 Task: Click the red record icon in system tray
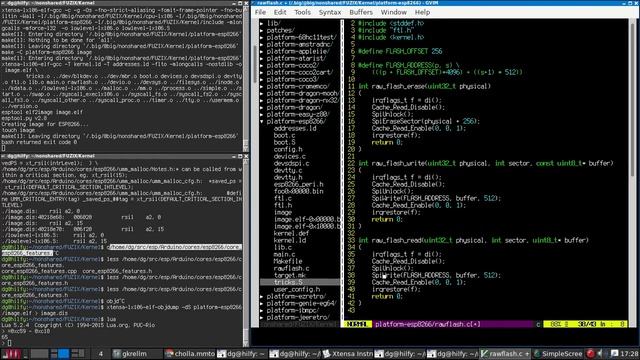[591, 353]
